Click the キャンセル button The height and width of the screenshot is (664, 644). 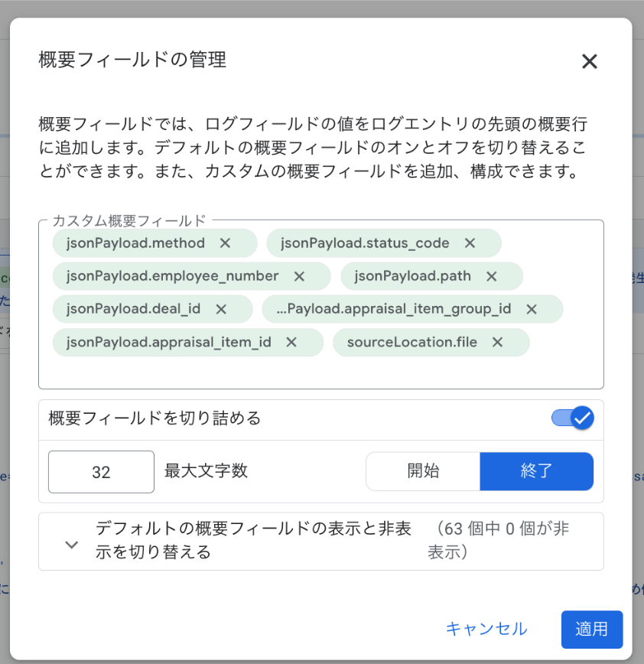click(x=486, y=630)
